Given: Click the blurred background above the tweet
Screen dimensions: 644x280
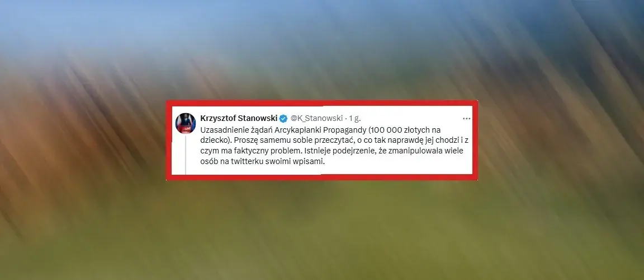Looking at the screenshot, I should 322,49.
